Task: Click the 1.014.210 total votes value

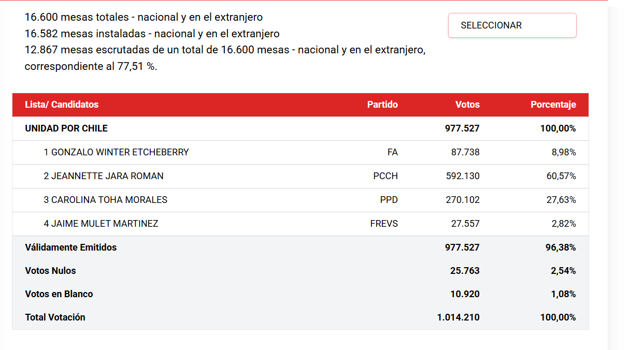Action: 459,317
